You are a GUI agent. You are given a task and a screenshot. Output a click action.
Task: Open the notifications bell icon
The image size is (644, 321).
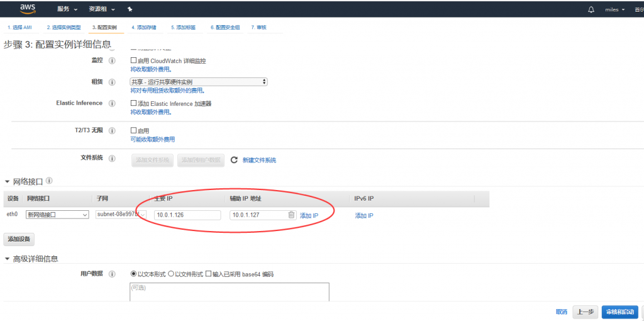tap(591, 10)
